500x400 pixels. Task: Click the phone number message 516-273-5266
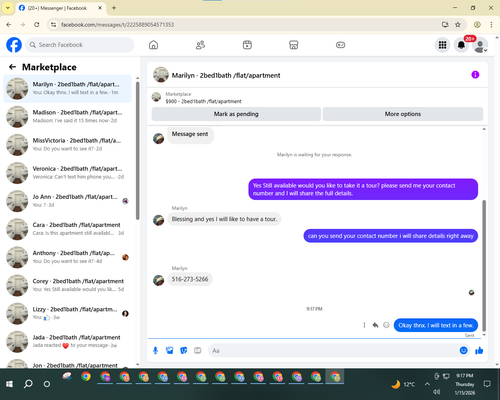[190, 279]
